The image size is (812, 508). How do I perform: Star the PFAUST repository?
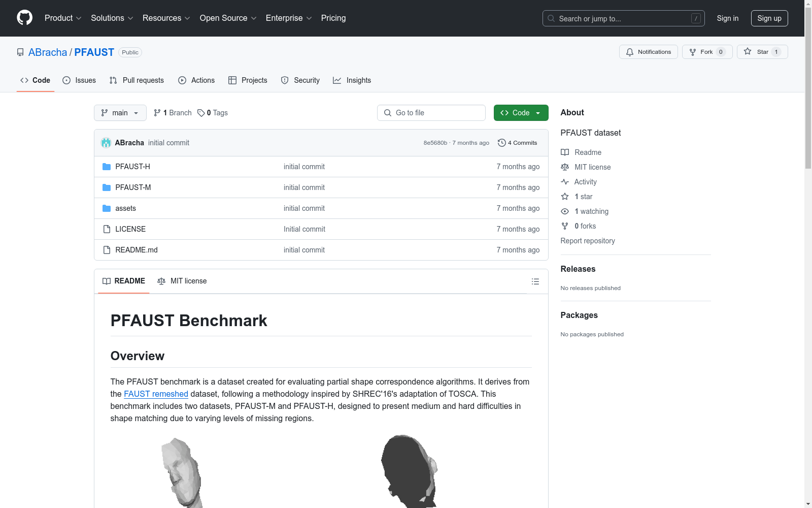762,52
